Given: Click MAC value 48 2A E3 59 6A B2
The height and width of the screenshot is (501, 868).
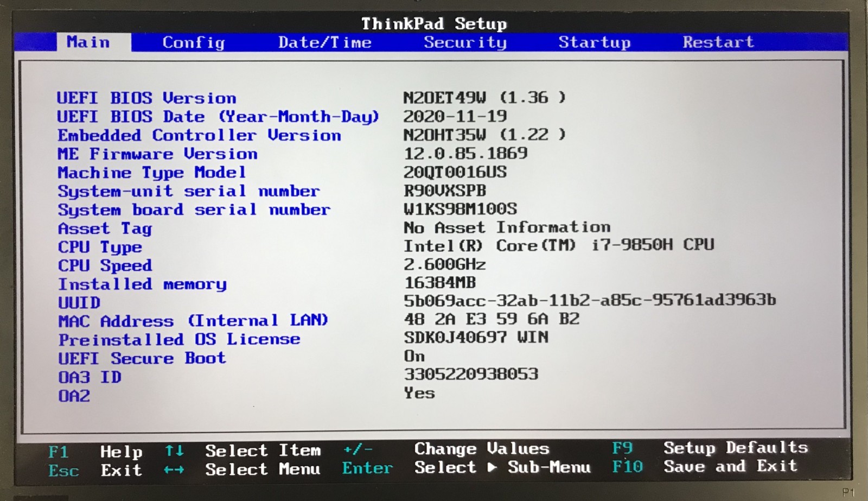Looking at the screenshot, I should (492, 319).
